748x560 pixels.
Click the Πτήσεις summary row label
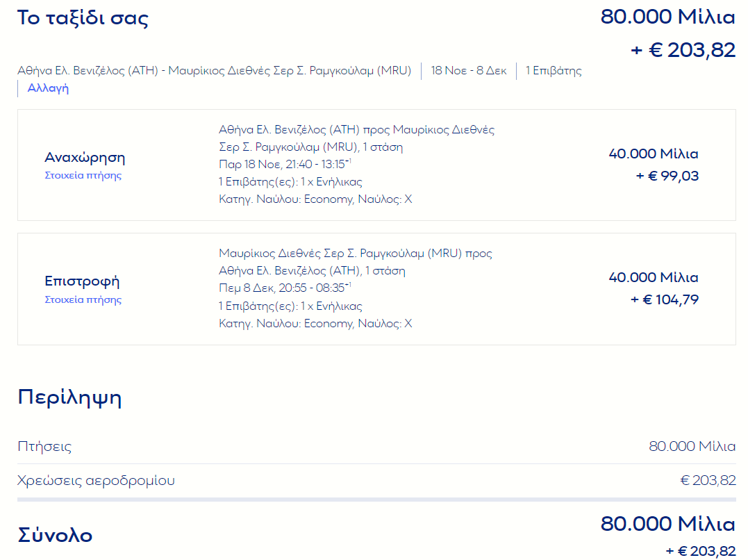(44, 446)
